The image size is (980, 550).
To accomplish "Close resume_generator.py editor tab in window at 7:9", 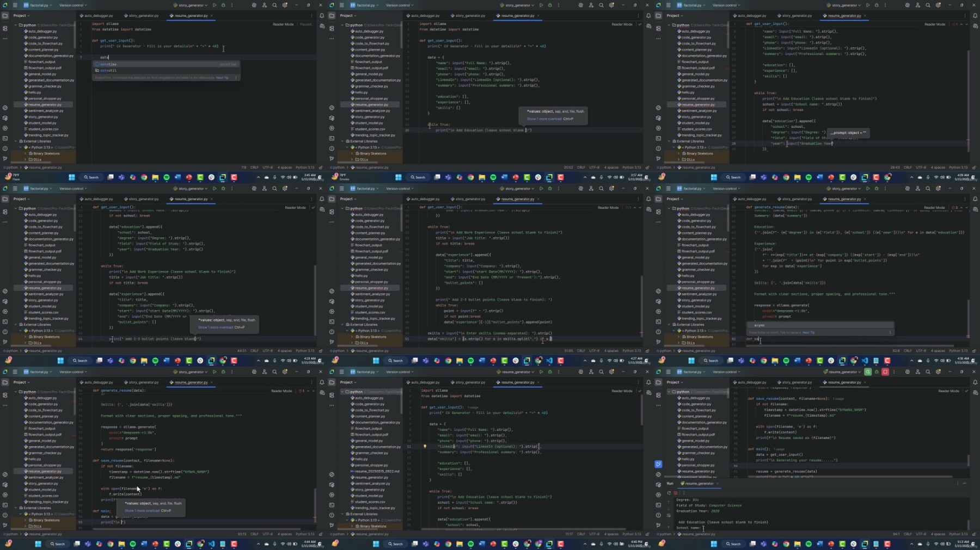I will 212,15.
